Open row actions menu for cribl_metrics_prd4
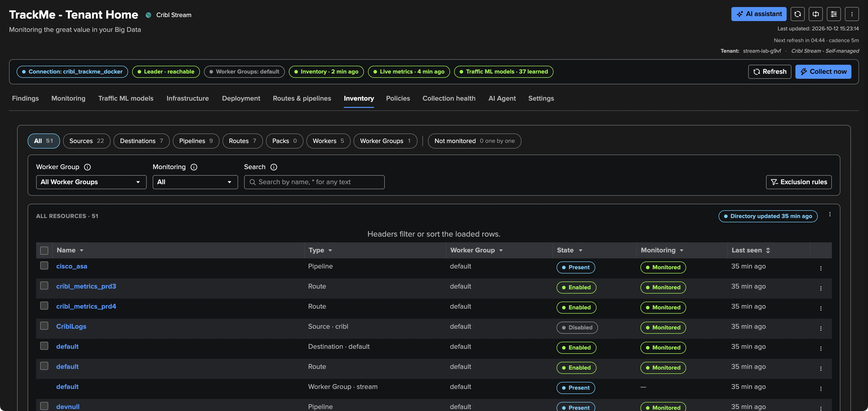Screen dimensions: 868x411 click(x=821, y=308)
